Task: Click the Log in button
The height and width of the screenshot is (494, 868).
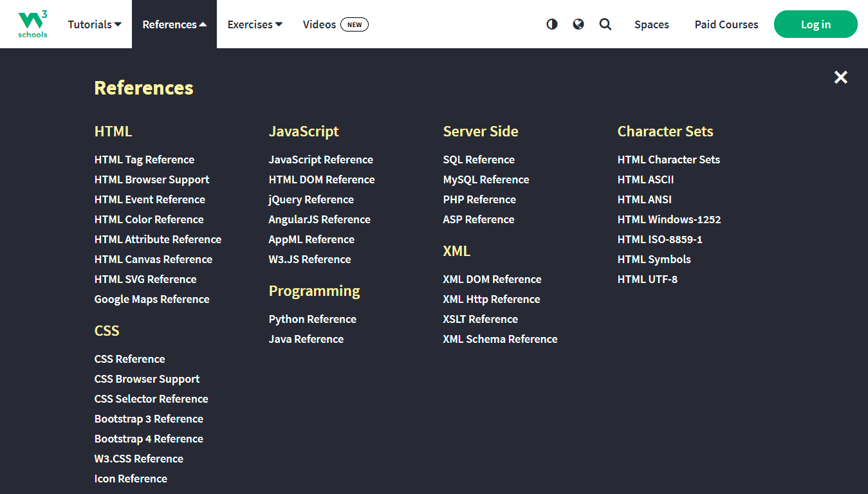Action: tap(816, 24)
